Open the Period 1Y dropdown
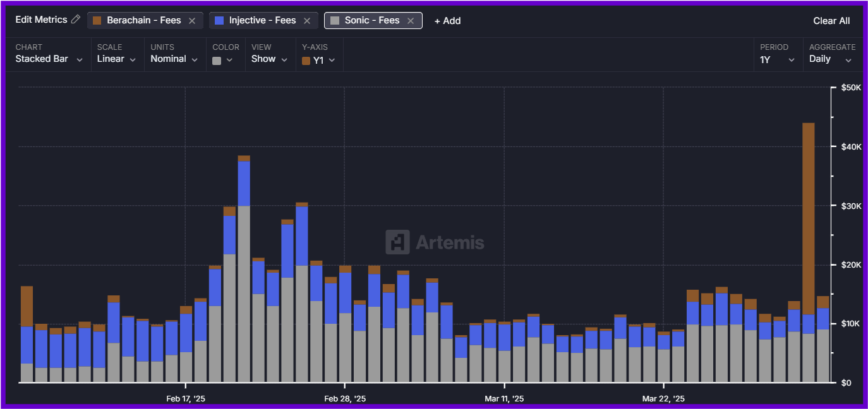Screen dimensions: 868x409 (x=777, y=59)
